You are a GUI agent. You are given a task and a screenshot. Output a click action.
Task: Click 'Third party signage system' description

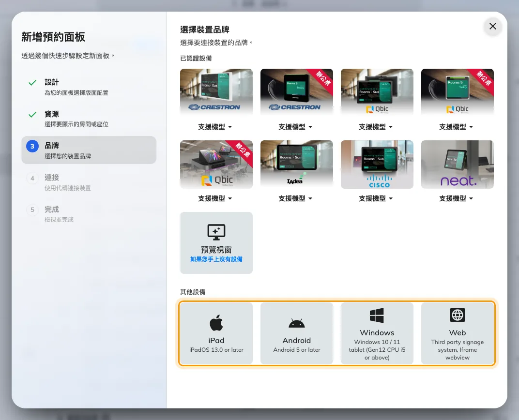coord(458,349)
